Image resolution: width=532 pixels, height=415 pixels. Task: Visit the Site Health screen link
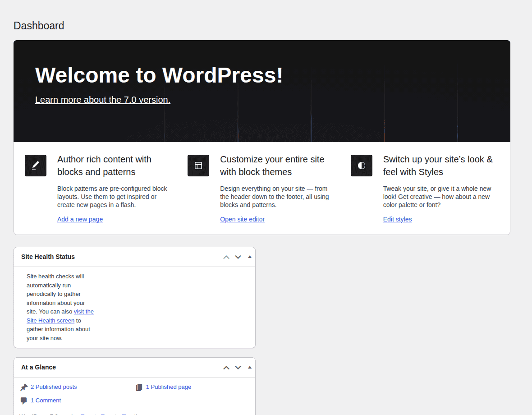(60, 316)
